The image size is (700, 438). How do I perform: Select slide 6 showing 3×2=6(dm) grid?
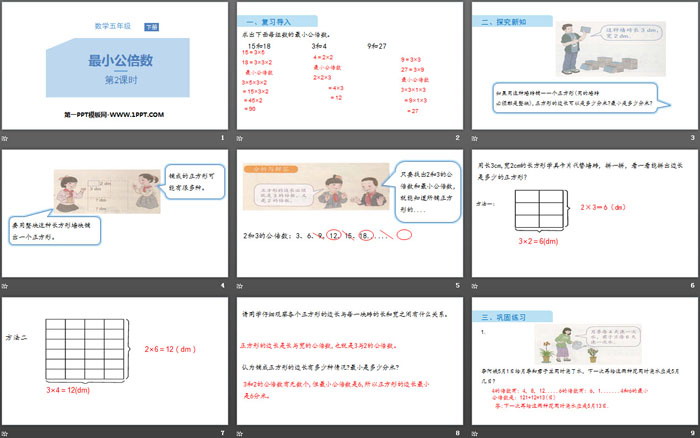(582, 212)
